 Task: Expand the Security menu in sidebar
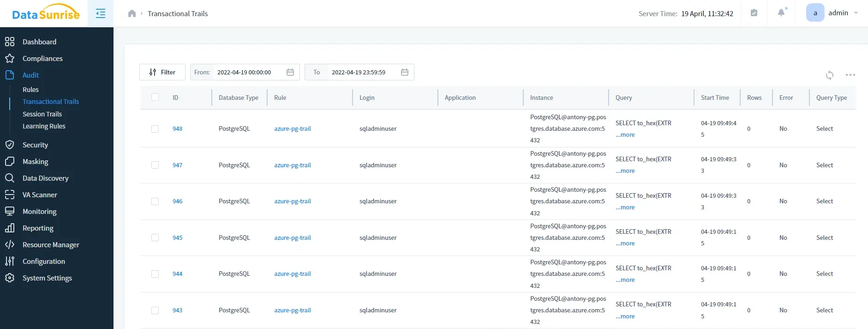click(35, 145)
